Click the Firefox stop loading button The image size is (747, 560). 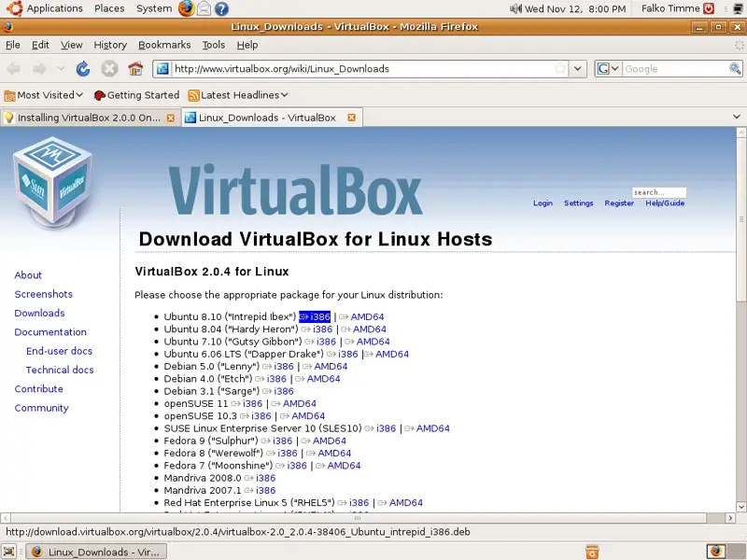[x=109, y=69]
